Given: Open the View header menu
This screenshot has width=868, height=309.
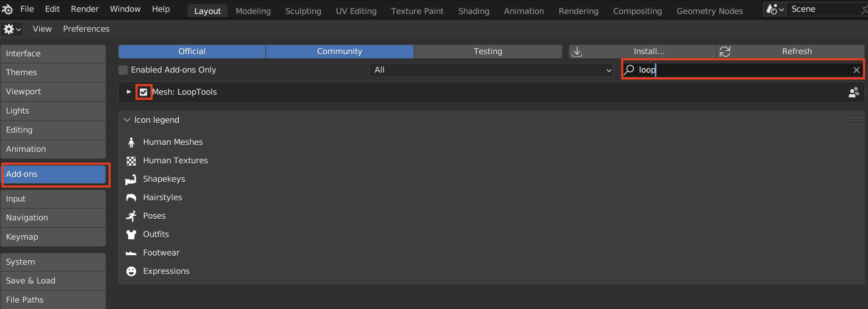Looking at the screenshot, I should point(42,29).
